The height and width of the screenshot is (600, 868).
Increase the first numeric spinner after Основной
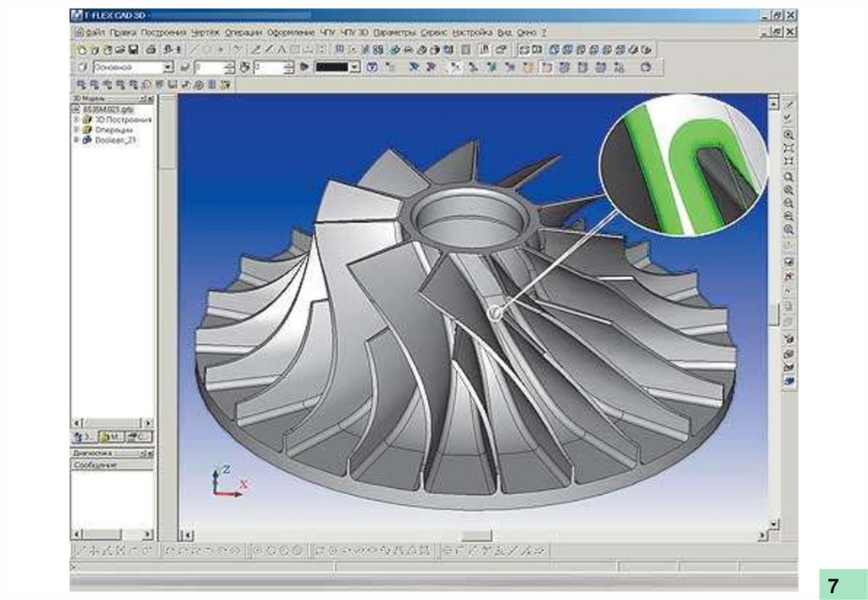click(230, 64)
